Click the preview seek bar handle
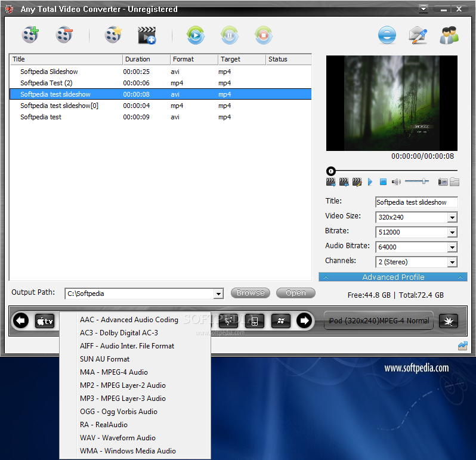This screenshot has width=476, height=460. pos(331,171)
